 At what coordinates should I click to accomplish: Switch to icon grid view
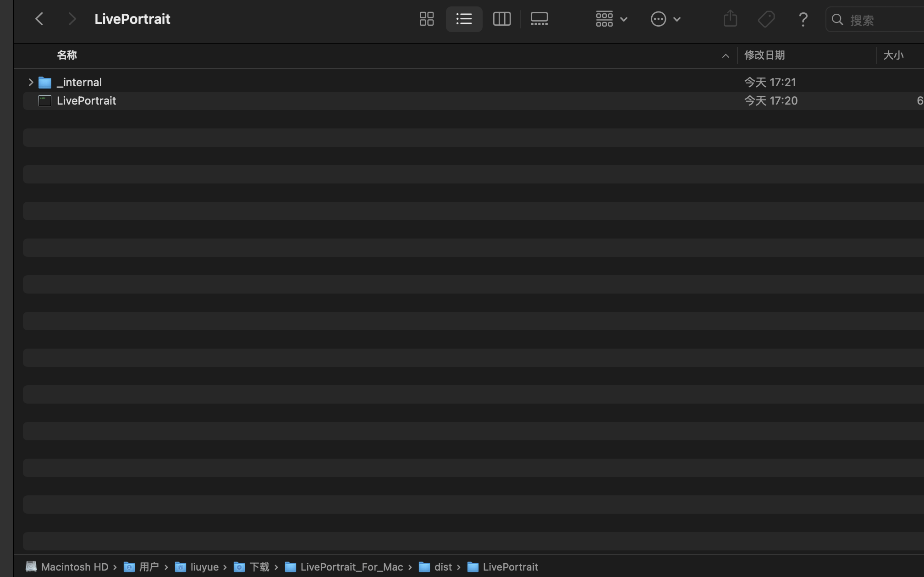(x=426, y=19)
